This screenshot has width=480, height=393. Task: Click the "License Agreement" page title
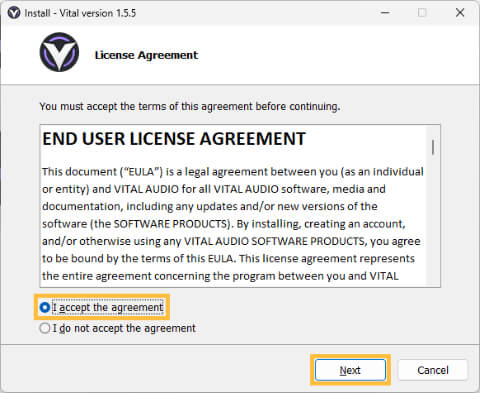(x=146, y=55)
